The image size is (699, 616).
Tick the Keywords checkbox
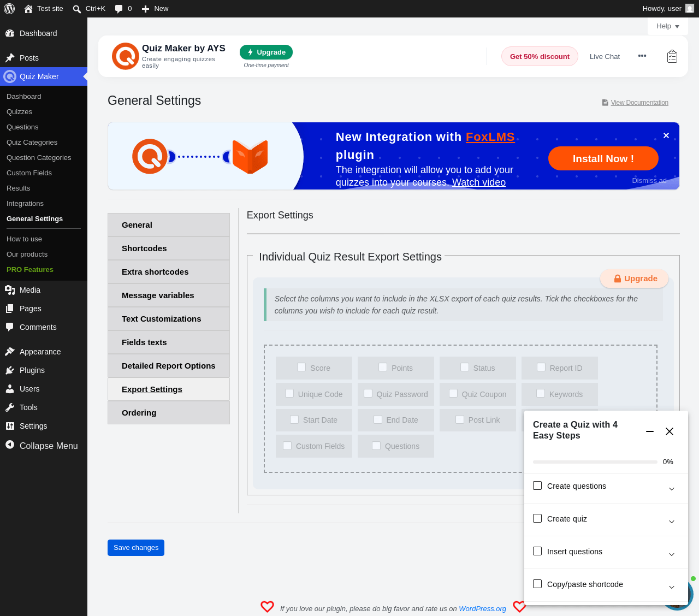pos(541,393)
